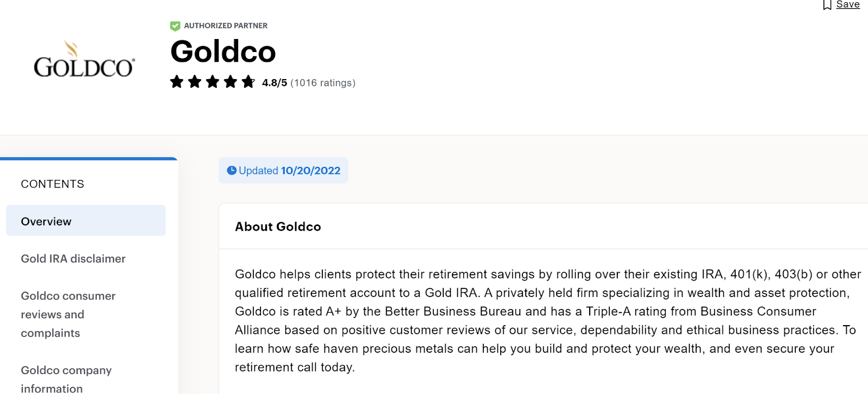
Task: Click the Authorized Partner label
Action: click(226, 25)
